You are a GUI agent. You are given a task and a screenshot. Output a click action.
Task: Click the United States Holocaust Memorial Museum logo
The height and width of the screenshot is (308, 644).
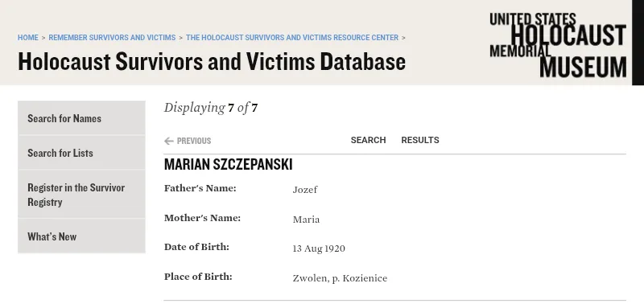point(558,45)
